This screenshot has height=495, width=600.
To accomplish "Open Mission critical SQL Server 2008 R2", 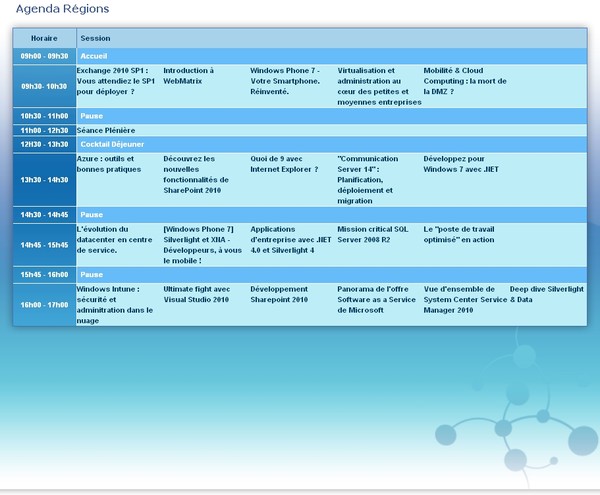I will click(x=373, y=234).
